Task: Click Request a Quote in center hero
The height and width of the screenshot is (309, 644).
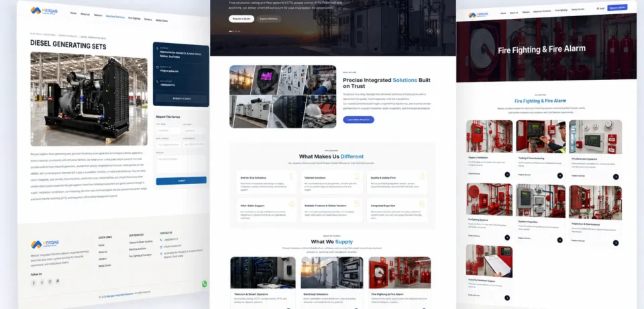Action: [x=241, y=19]
